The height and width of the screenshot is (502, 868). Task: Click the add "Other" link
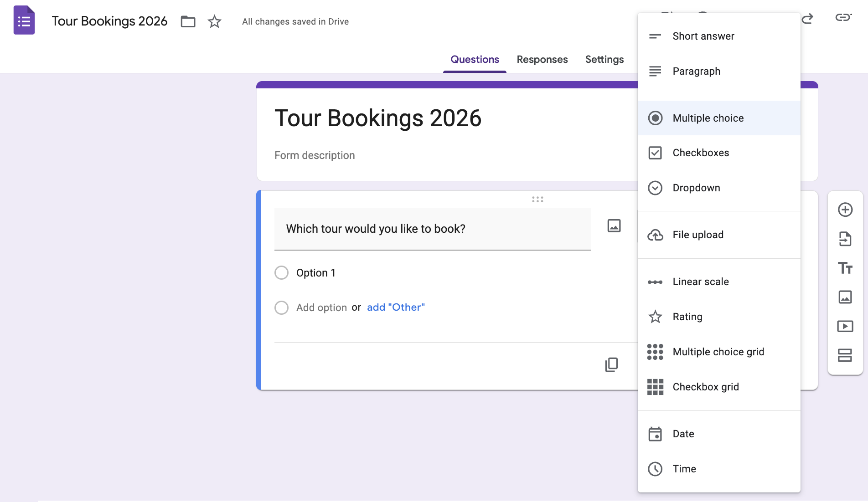point(395,307)
